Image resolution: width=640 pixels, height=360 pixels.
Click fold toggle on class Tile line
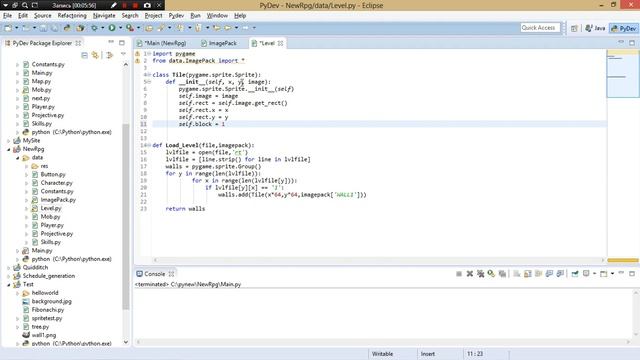149,75
